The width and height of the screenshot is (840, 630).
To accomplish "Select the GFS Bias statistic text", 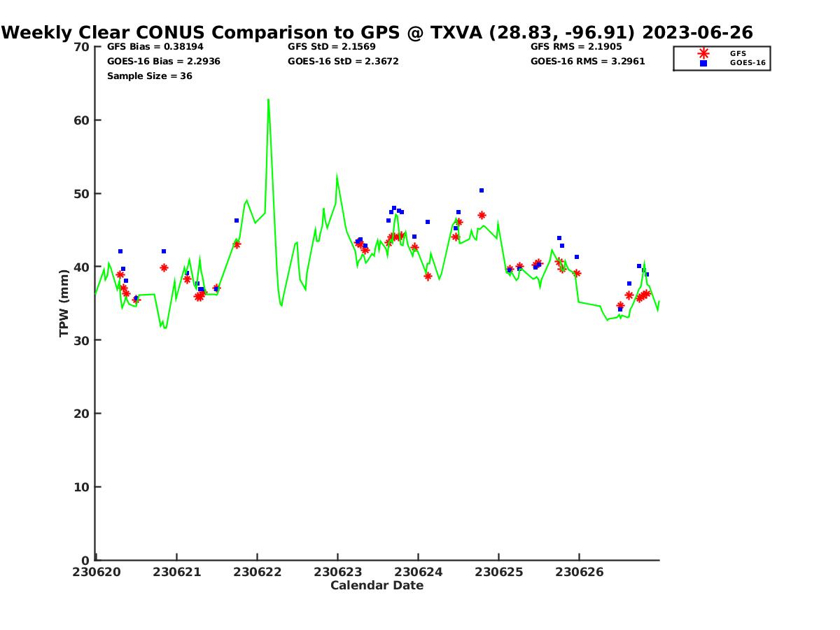I will pos(155,47).
